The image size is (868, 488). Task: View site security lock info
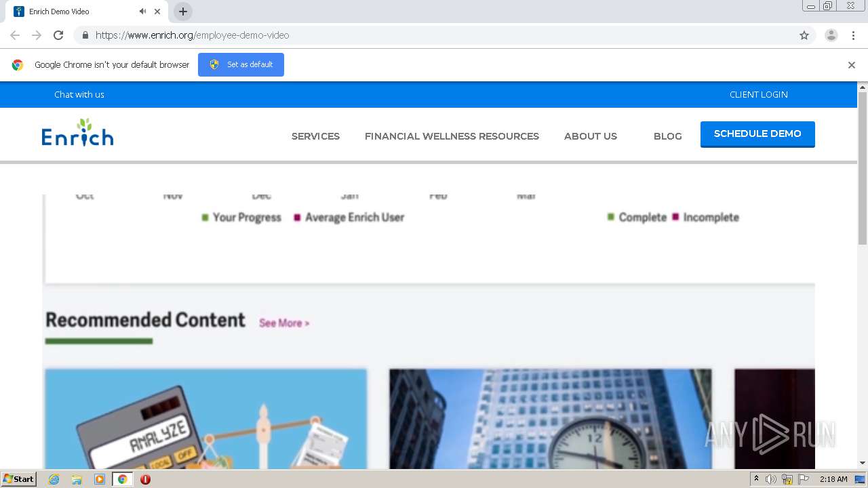pos(85,35)
